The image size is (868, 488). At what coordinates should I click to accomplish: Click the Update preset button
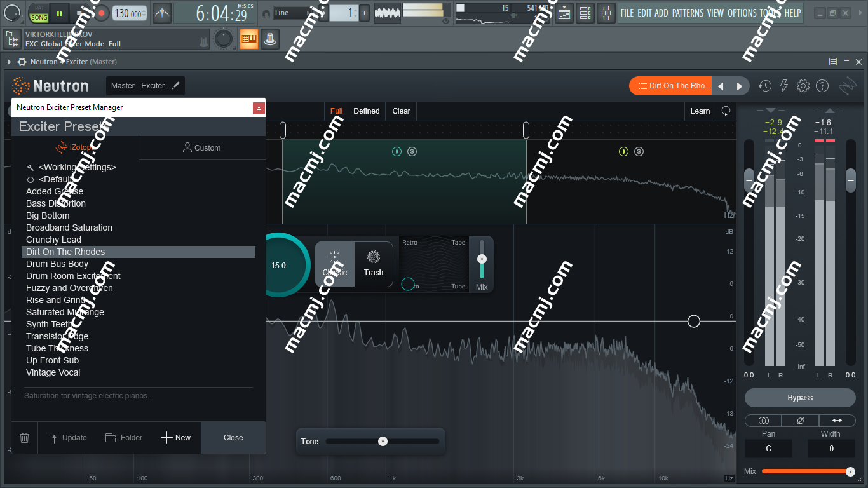68,437
